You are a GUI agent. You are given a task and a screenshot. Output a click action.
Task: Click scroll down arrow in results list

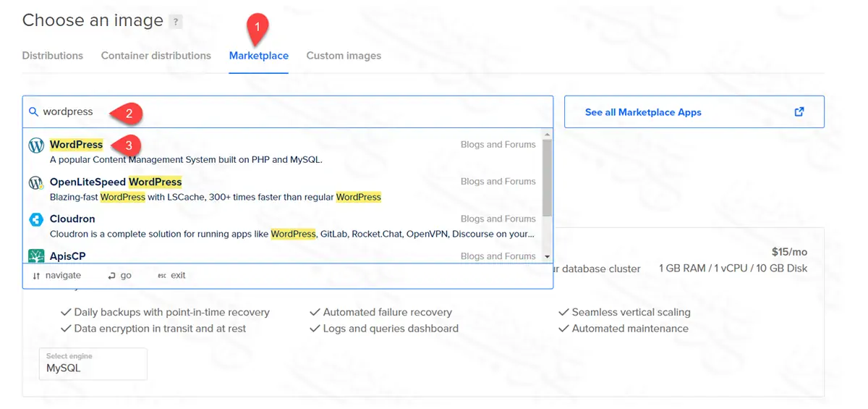pyautogui.click(x=547, y=257)
